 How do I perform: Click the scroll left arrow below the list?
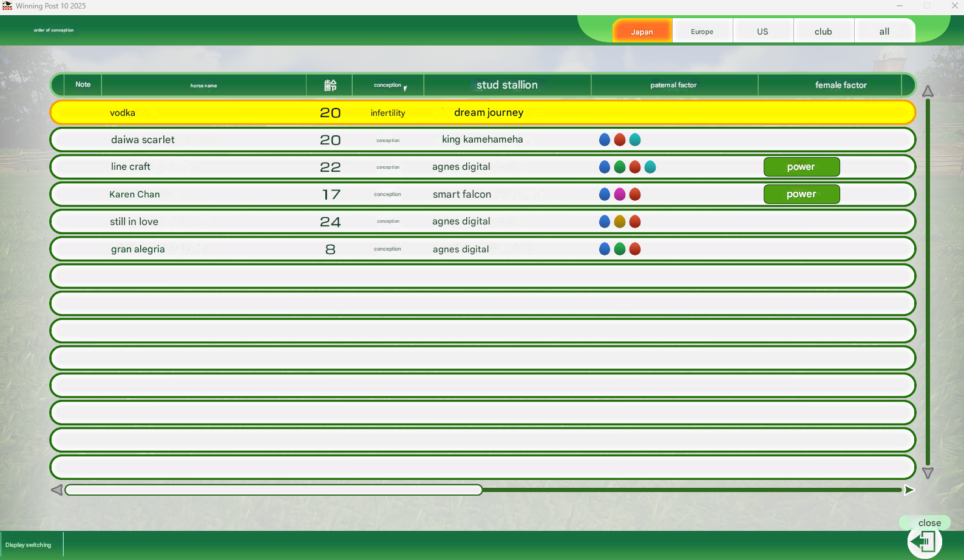[x=57, y=490]
